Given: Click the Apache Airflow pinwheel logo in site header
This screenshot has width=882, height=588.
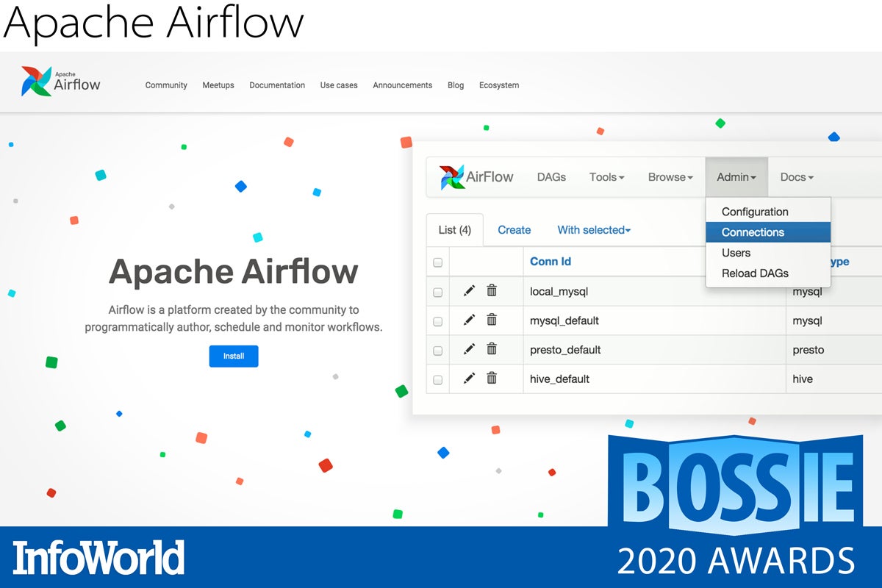Looking at the screenshot, I should 61,82.
